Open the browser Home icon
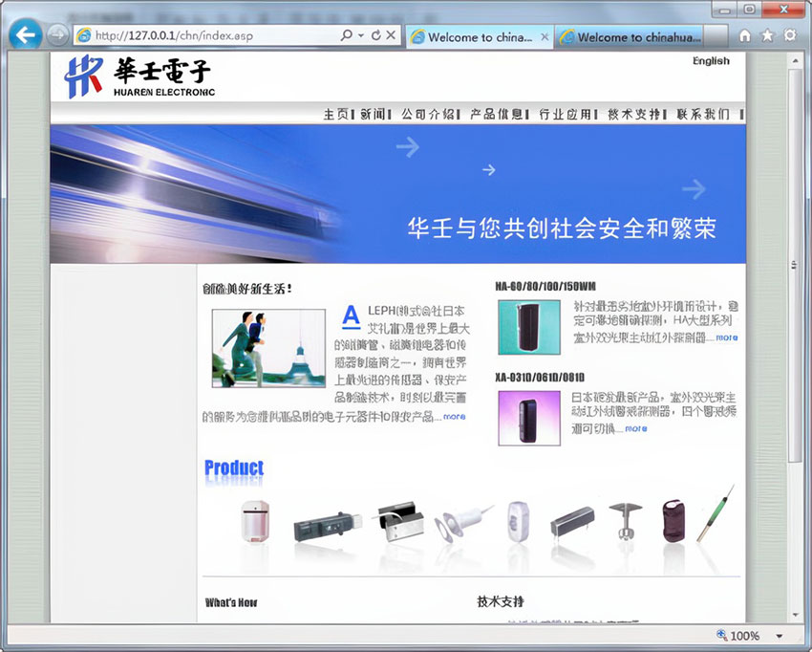The height and width of the screenshot is (652, 812). pos(745,36)
